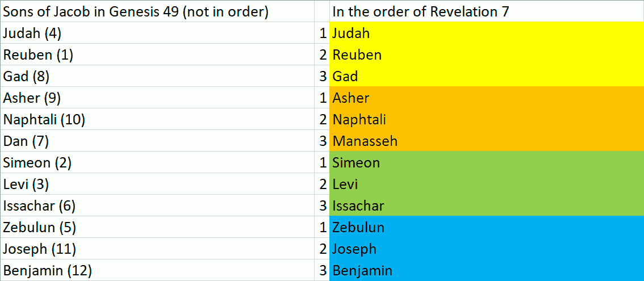This screenshot has height=281, width=644.
Task: Select the blue 'Zebulun' cell
Action: [x=358, y=228]
